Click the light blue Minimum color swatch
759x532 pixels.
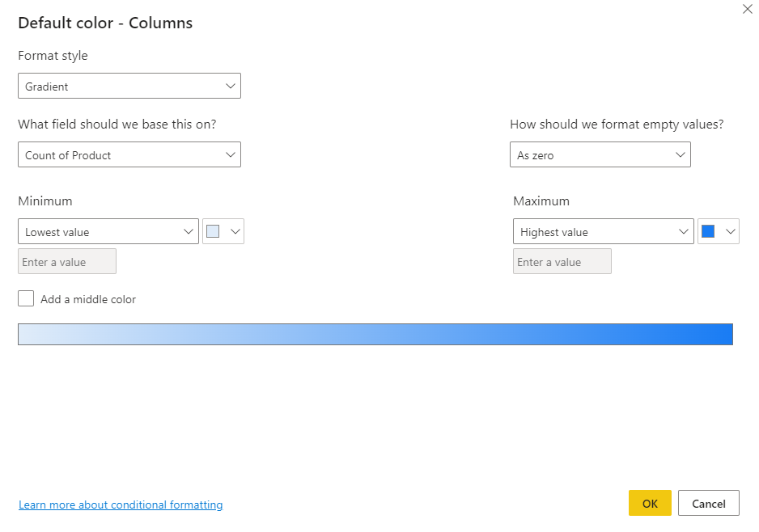tap(213, 231)
